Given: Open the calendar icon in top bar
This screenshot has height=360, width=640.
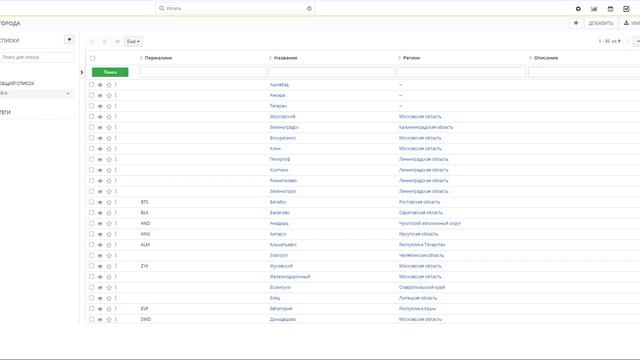Looking at the screenshot, I should [610, 9].
